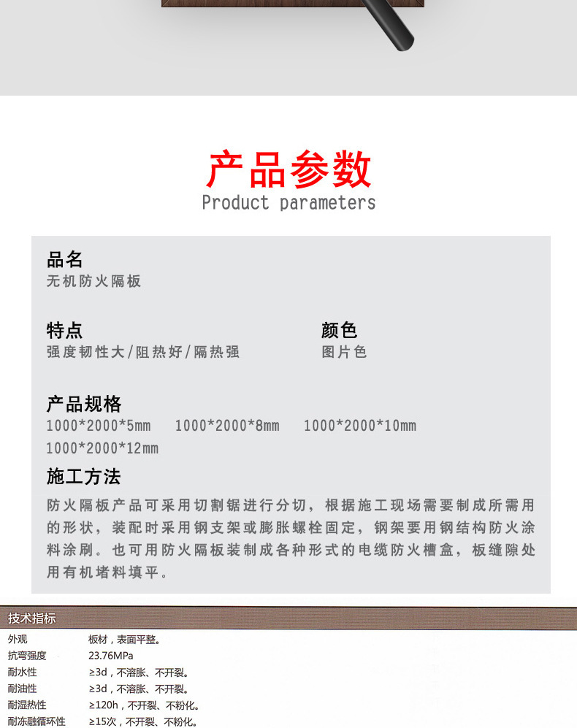Click the 1000*2000*8mm specification
Screen dimensions: 577x728
point(227,426)
